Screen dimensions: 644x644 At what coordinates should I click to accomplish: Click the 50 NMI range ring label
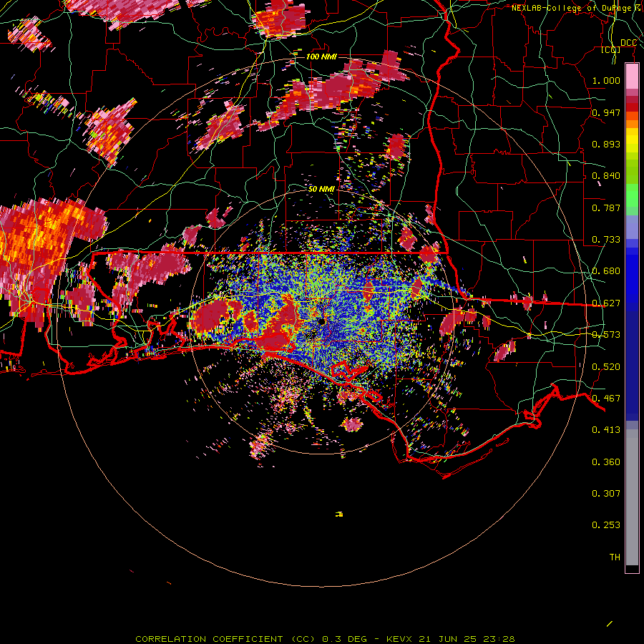click(321, 189)
